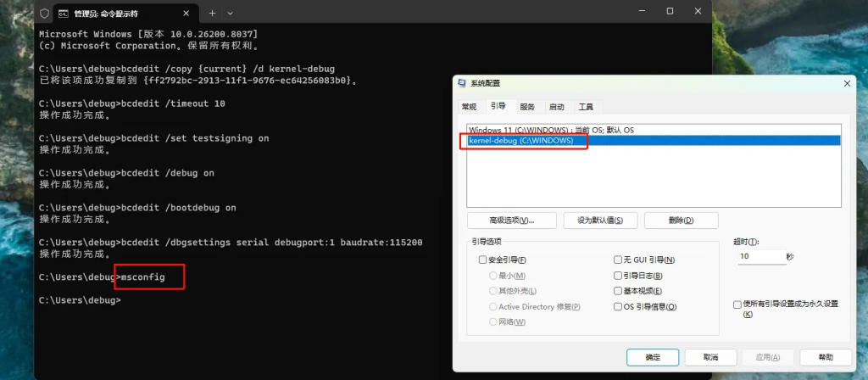
Task: Maximize the terminal window
Action: pyautogui.click(x=670, y=11)
